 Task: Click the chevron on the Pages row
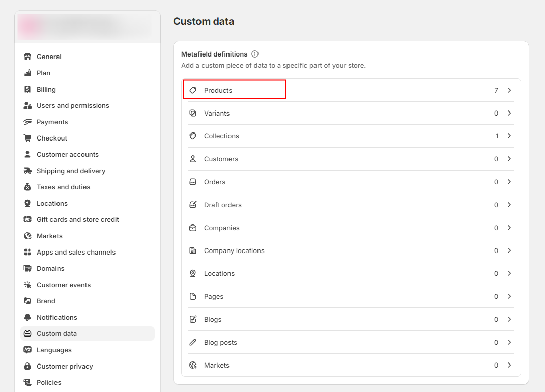pos(509,296)
